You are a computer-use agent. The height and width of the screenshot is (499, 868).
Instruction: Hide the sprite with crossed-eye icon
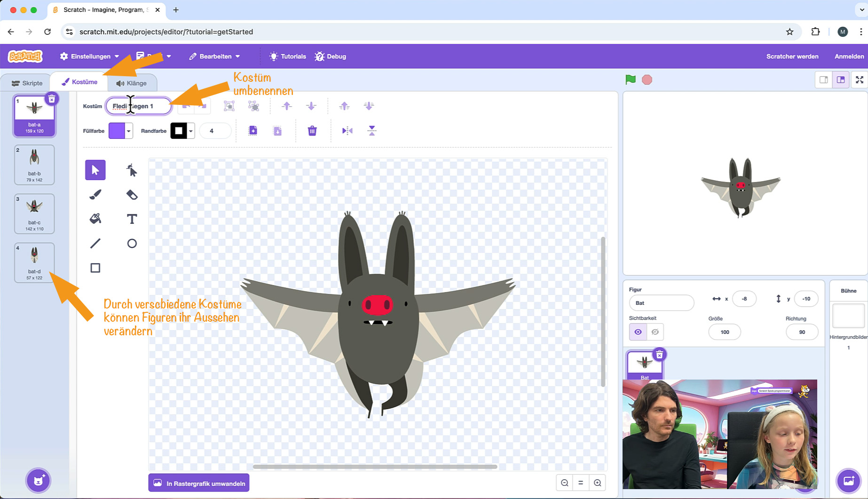click(655, 332)
